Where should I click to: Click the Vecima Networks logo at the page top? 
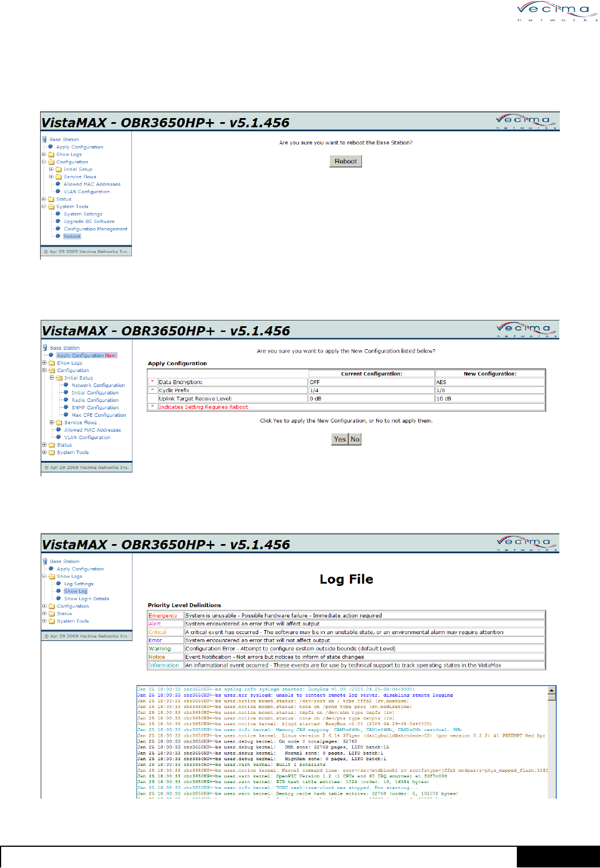558,11
